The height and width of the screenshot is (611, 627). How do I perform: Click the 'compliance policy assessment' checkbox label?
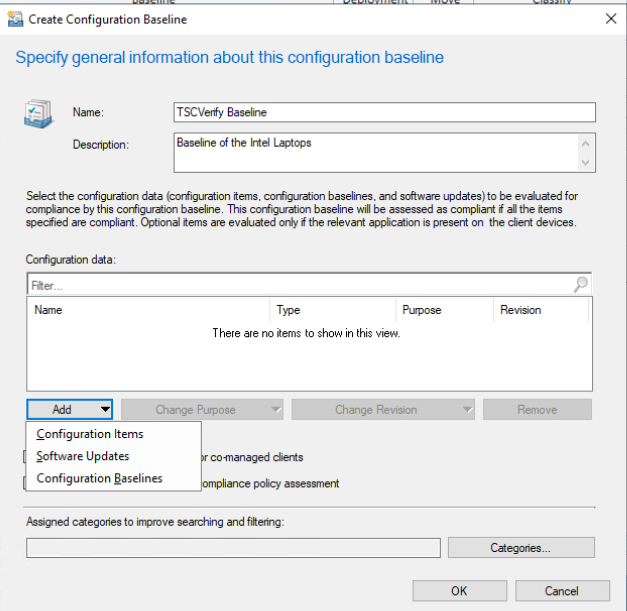click(x=270, y=483)
